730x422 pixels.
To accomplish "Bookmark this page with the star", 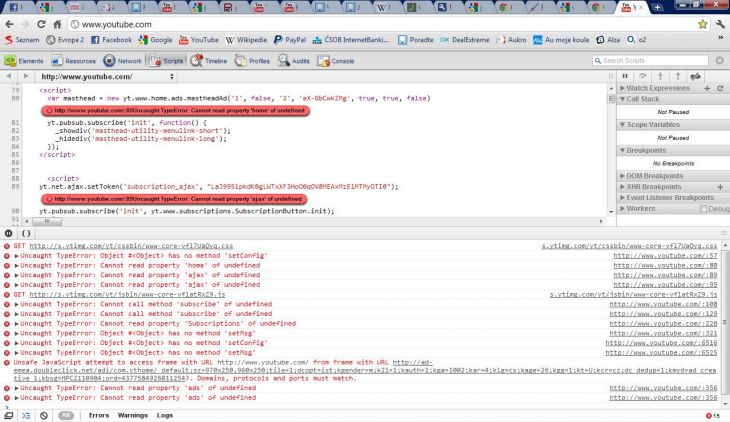I will [703, 24].
